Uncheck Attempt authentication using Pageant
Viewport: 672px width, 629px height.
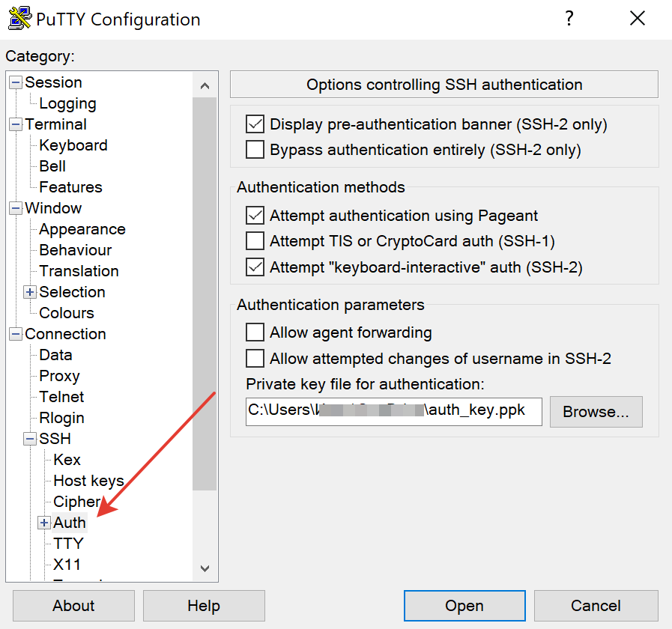point(255,216)
